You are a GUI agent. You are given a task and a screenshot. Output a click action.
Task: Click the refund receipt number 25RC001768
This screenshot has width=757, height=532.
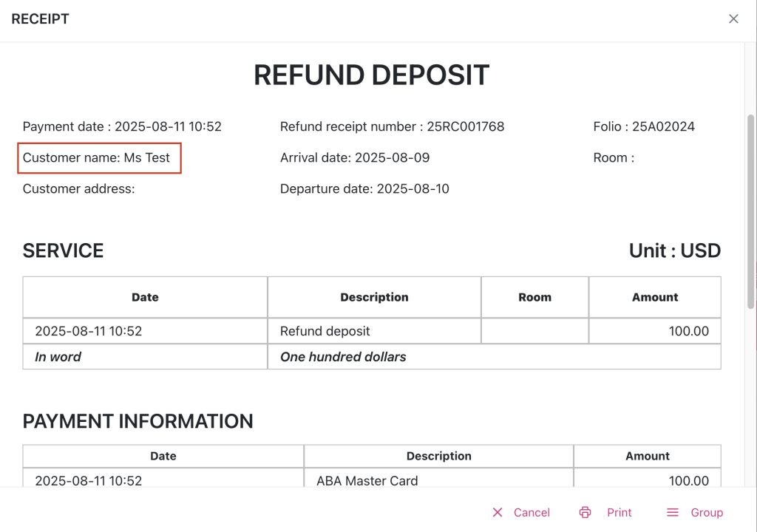pos(392,127)
